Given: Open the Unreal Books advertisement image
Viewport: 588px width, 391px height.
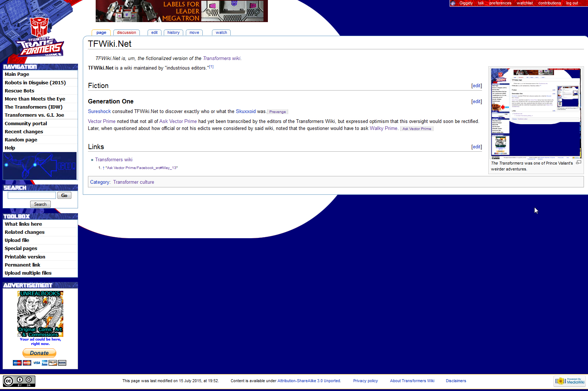Looking at the screenshot, I should coord(40,314).
